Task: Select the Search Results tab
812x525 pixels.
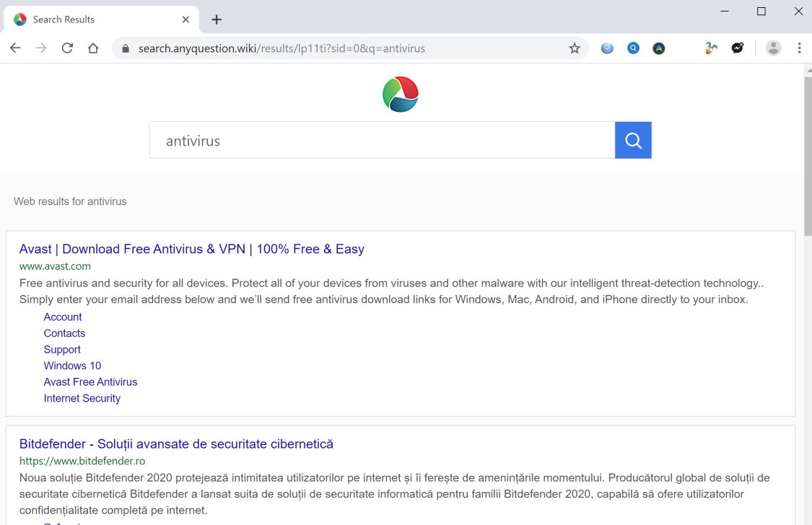Action: [101, 19]
